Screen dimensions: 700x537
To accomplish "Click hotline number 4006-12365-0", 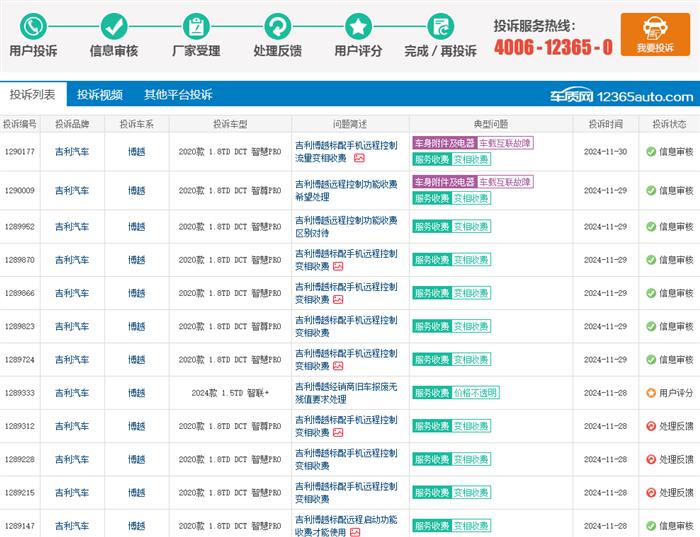I will [x=553, y=47].
